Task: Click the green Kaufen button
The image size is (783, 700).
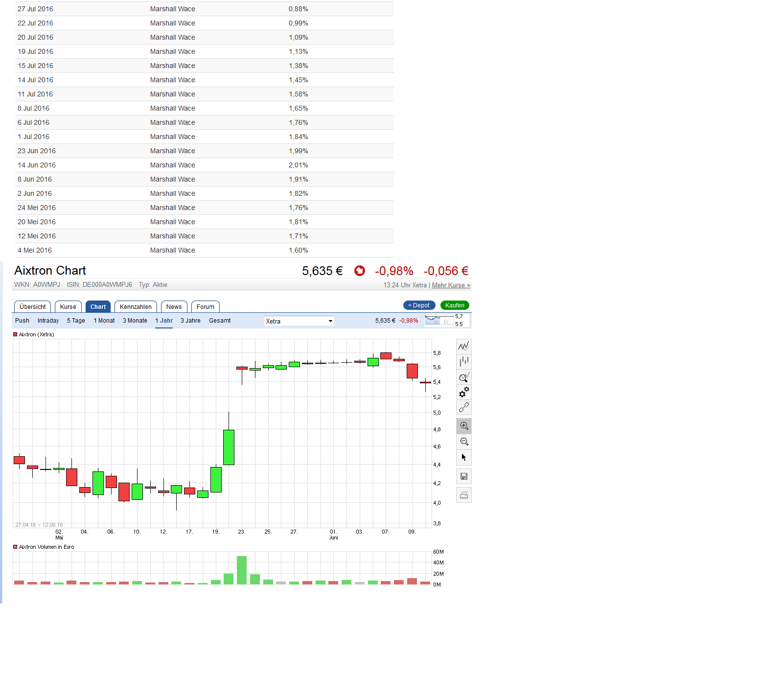Action: (455, 305)
